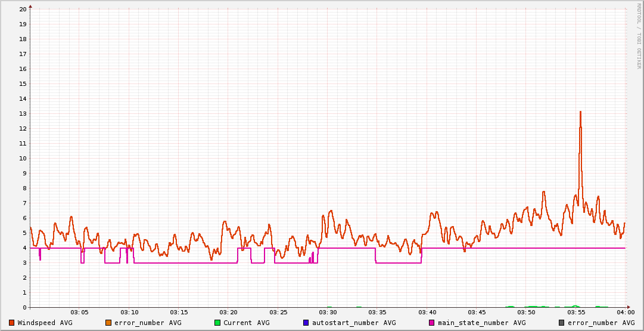Click the magenta main_state_number legend color box
644x331 pixels.
(x=432, y=323)
